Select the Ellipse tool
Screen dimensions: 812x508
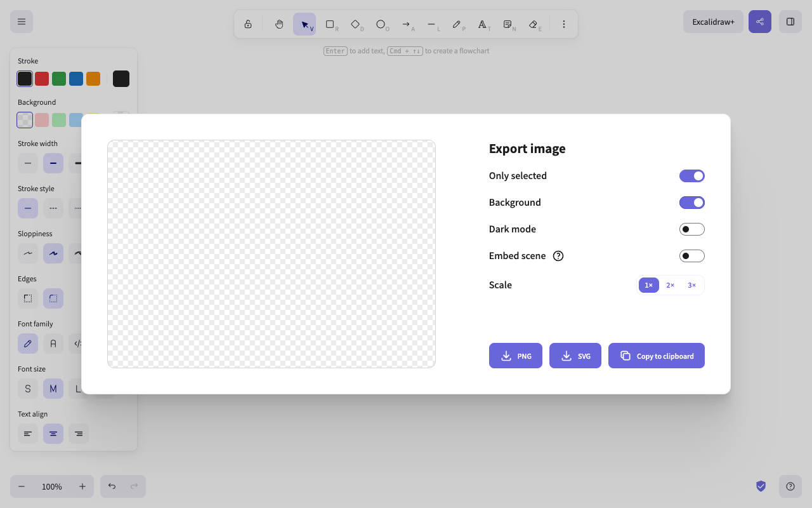pyautogui.click(x=381, y=24)
